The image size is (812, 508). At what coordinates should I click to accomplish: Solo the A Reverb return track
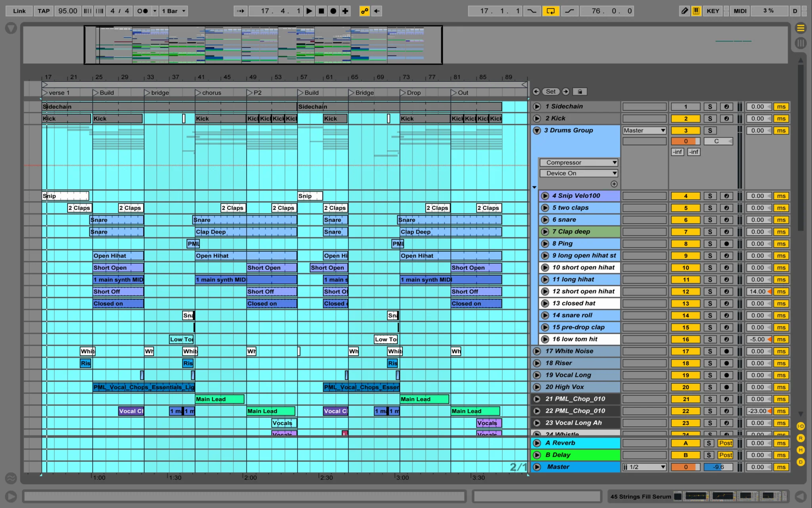coord(709,443)
